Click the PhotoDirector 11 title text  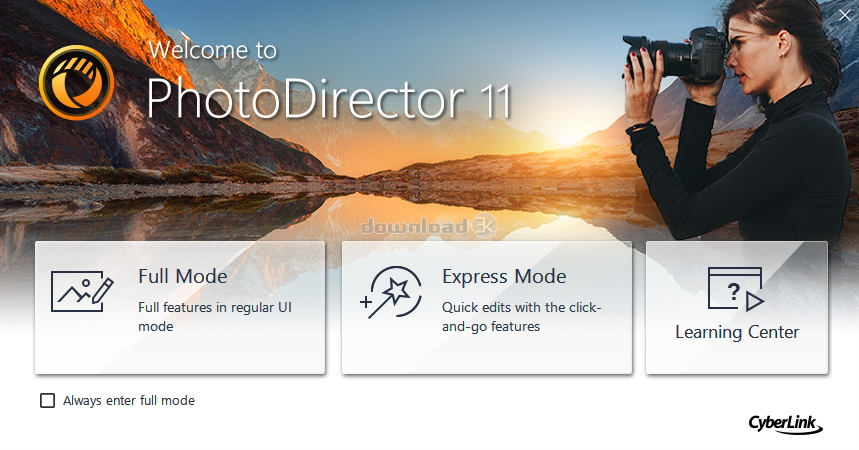[x=329, y=101]
